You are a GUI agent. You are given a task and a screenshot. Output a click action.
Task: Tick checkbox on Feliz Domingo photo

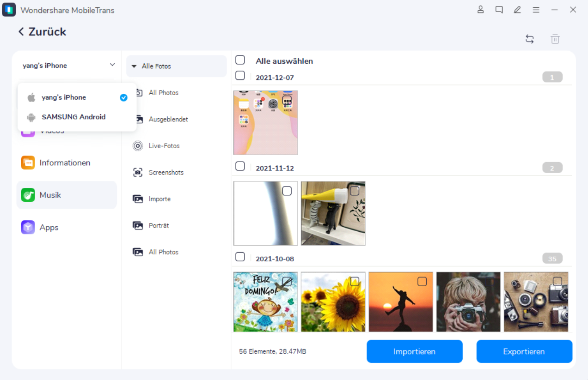287,281
